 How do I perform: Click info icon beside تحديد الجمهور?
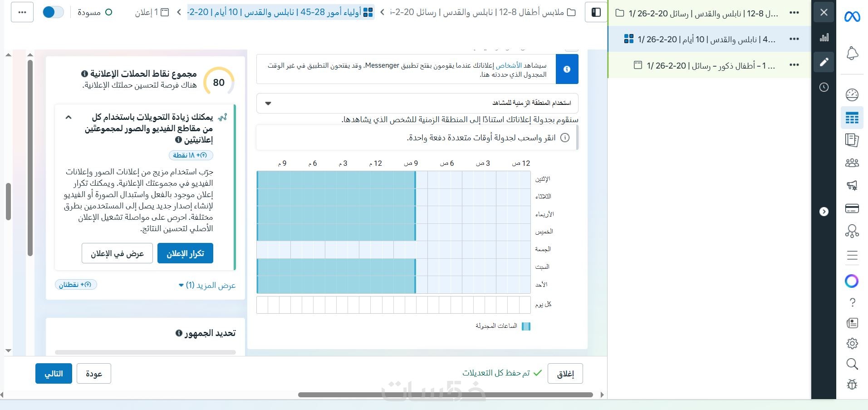tap(179, 333)
